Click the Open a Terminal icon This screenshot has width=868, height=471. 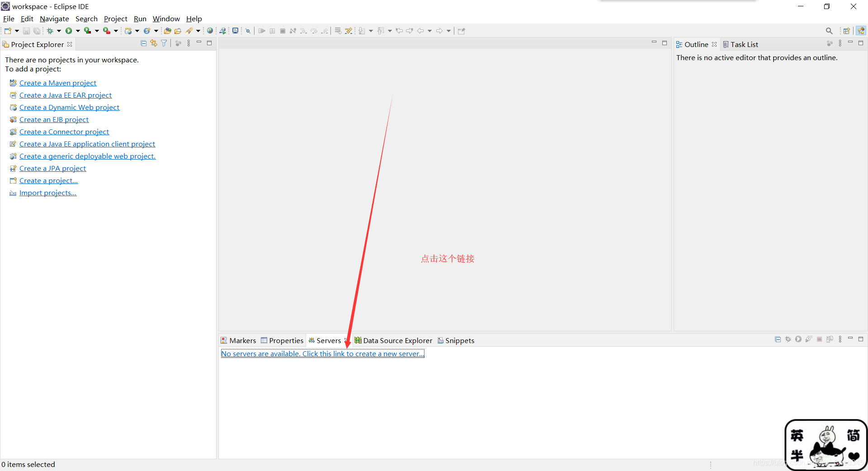(x=235, y=31)
